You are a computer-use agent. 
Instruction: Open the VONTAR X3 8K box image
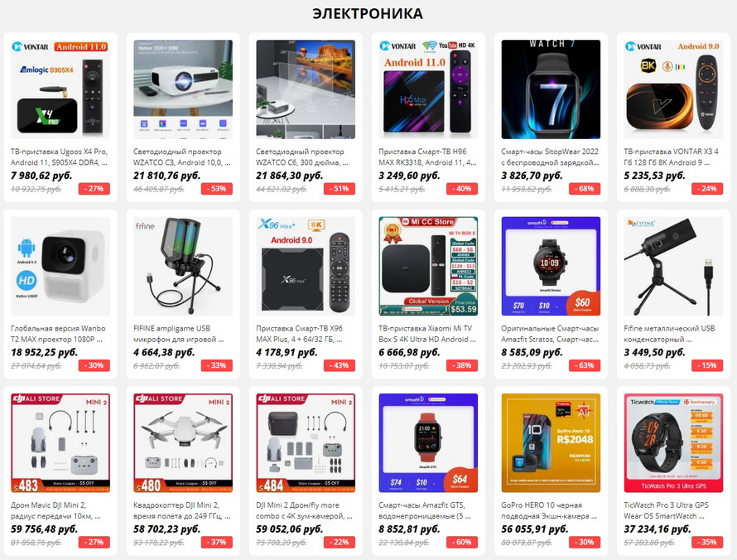tap(673, 89)
